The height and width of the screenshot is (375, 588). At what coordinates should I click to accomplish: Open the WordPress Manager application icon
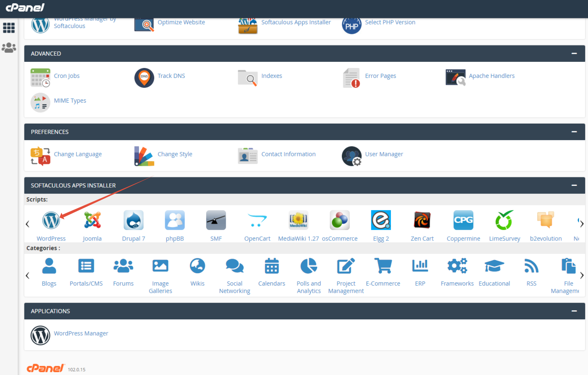(40, 335)
